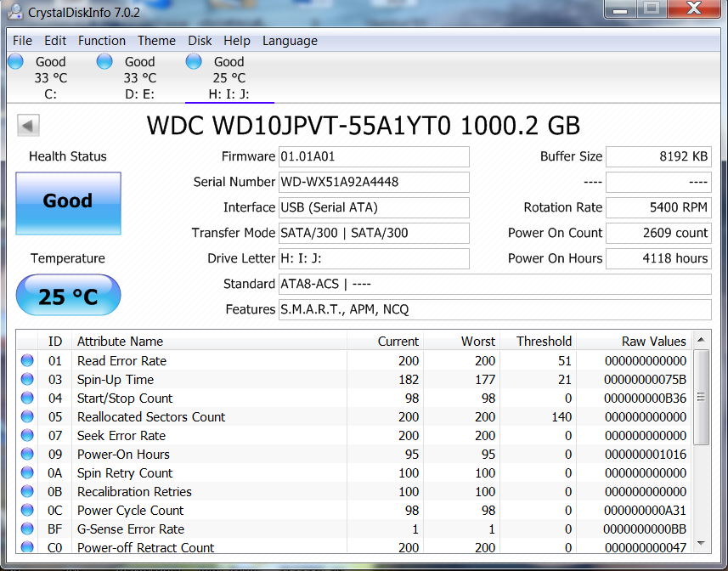Open the Function menu
The height and width of the screenshot is (571, 728).
[102, 41]
